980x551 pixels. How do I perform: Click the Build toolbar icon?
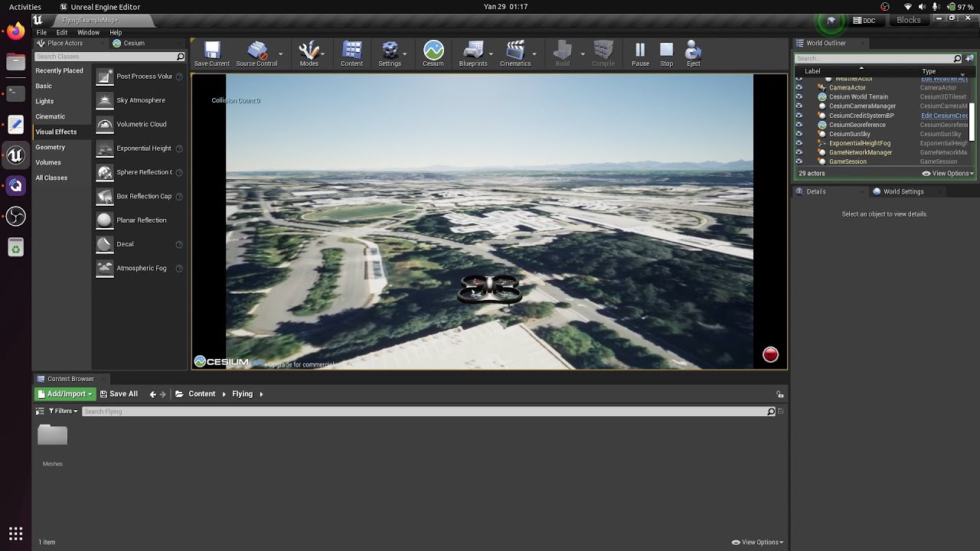(563, 54)
